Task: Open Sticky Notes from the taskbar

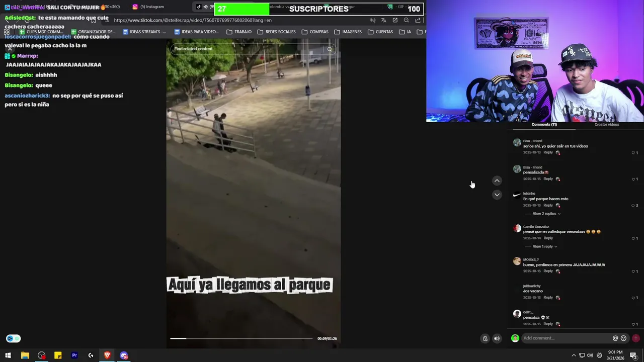Action: pos(58,355)
